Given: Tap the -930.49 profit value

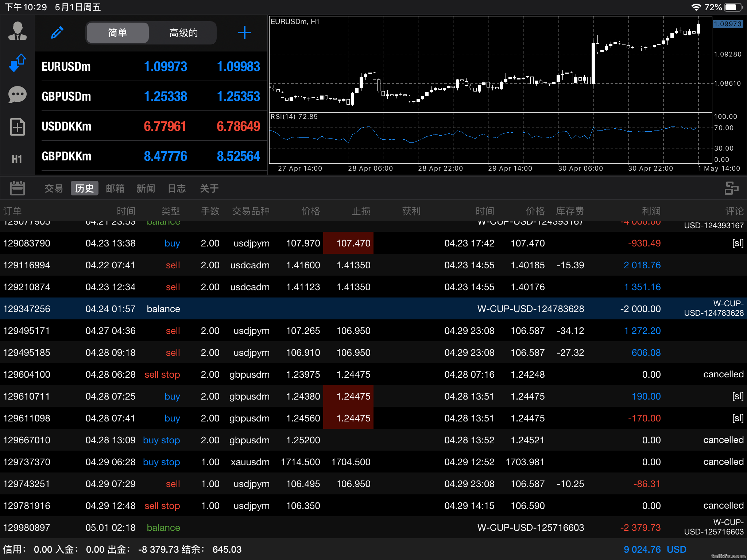Looking at the screenshot, I should 644,243.
